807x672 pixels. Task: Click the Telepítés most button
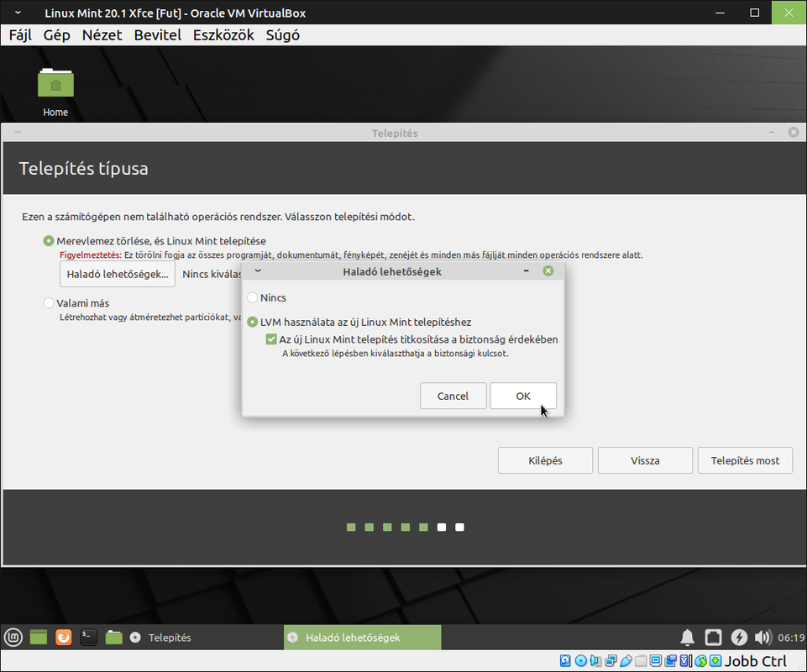tap(745, 460)
